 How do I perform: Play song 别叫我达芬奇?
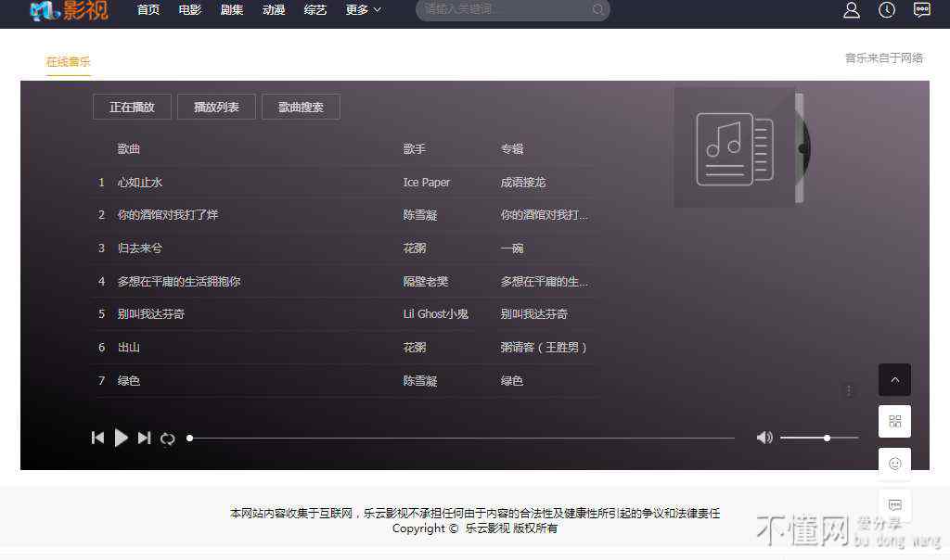click(x=151, y=314)
